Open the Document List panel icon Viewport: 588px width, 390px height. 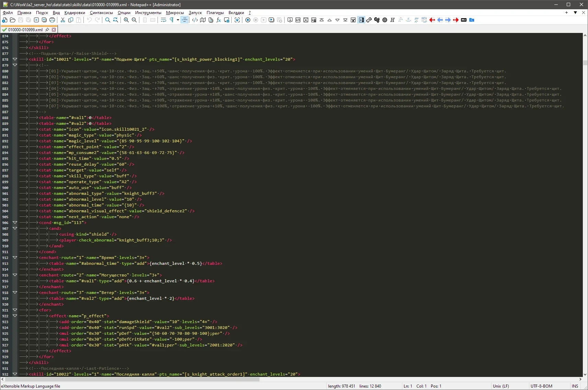coord(211,20)
